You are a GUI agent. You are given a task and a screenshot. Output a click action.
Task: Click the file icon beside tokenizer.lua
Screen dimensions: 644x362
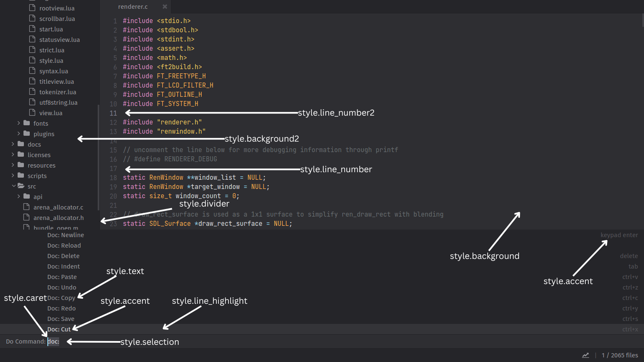tap(32, 92)
